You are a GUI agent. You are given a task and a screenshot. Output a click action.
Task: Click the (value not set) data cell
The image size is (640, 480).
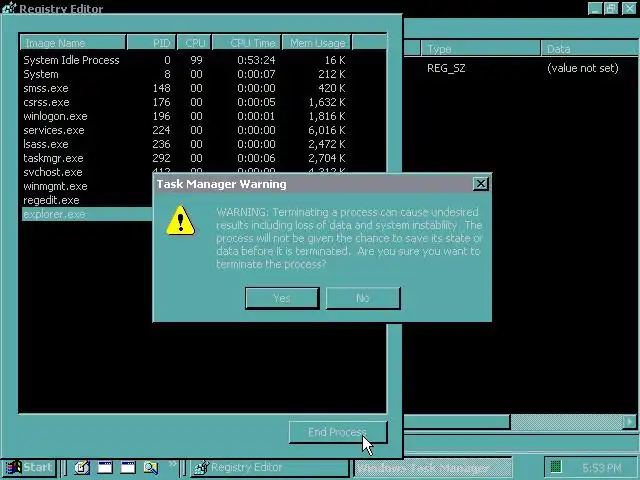[583, 68]
